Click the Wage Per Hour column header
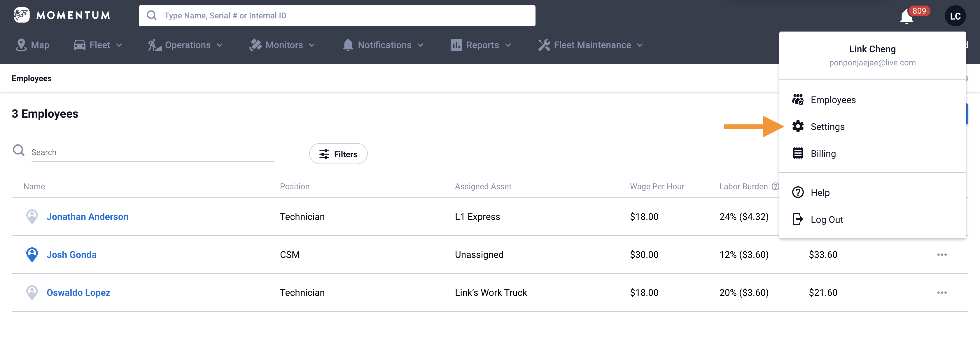The image size is (980, 344). click(657, 186)
